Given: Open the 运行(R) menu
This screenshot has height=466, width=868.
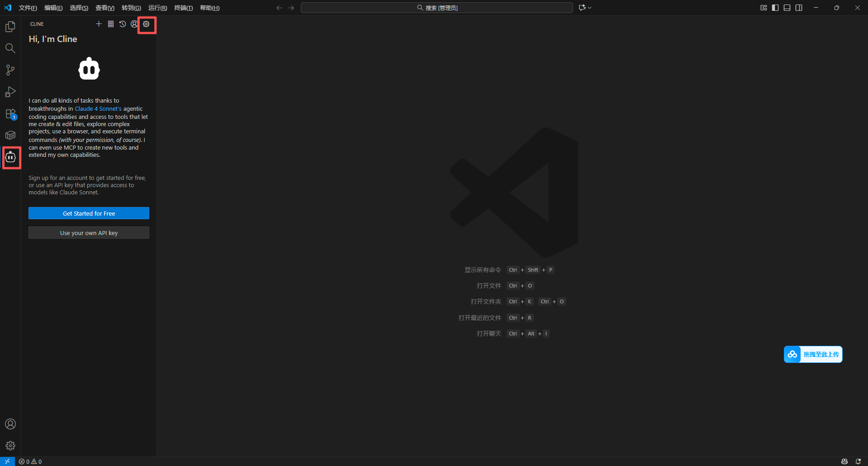Looking at the screenshot, I should [157, 8].
